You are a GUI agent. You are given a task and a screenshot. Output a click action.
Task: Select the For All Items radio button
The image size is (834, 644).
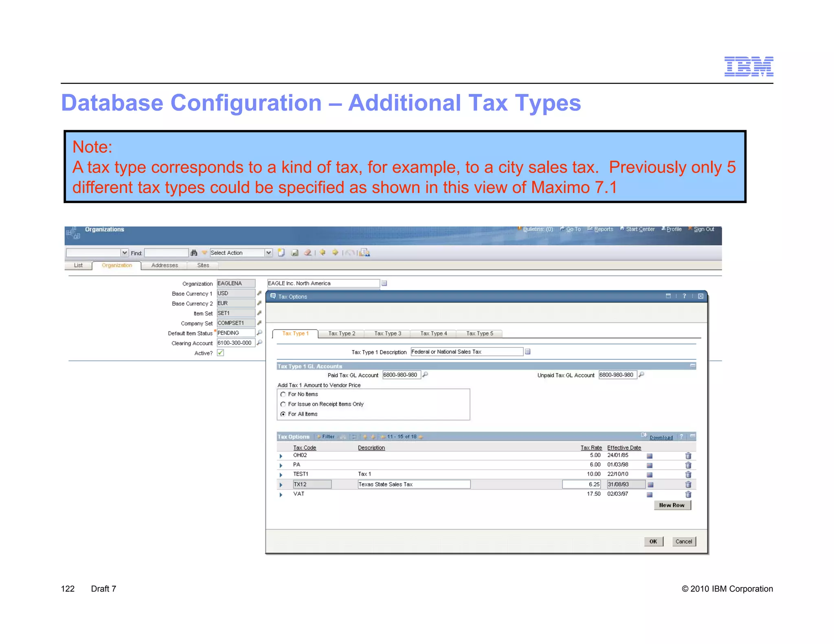283,414
